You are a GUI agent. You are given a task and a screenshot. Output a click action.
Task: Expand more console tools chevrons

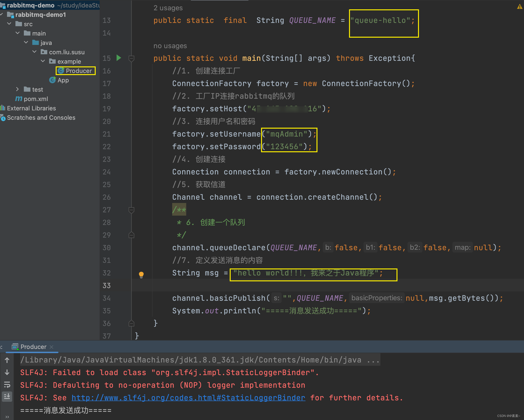click(7, 417)
